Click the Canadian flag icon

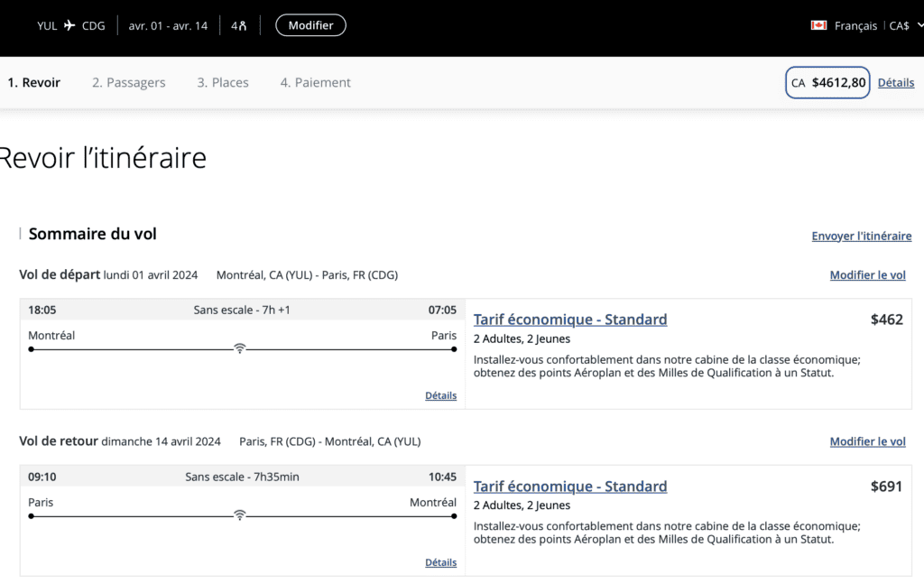(x=818, y=25)
